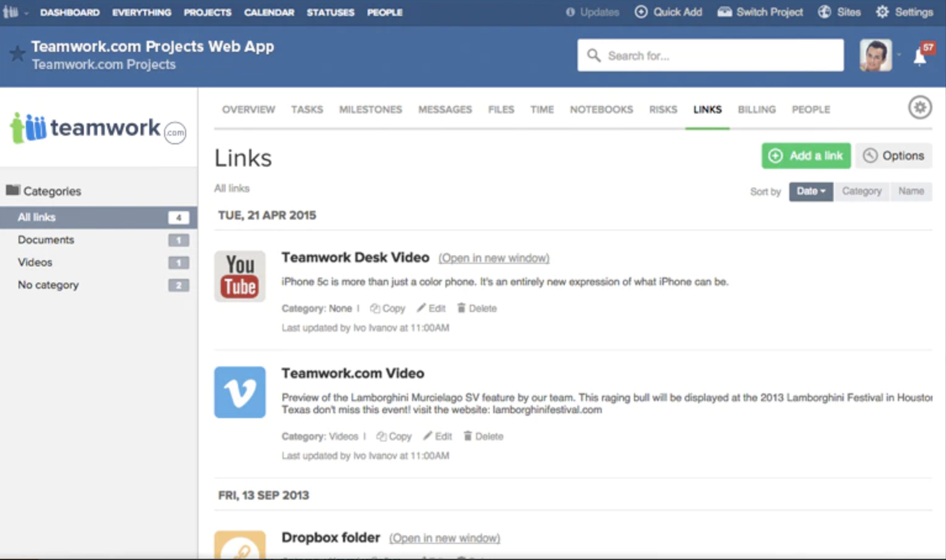Open the Billing tab
The image size is (946, 560).
[x=757, y=110]
